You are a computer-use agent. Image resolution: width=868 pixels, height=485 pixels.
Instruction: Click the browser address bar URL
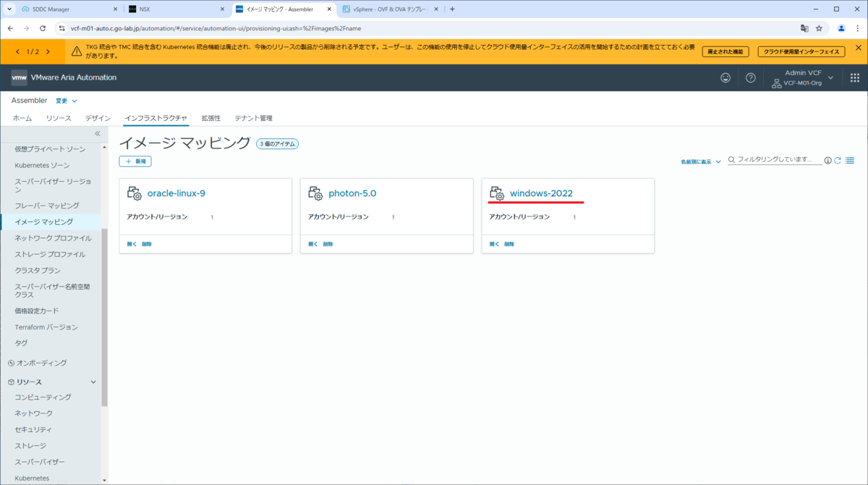pyautogui.click(x=216, y=28)
